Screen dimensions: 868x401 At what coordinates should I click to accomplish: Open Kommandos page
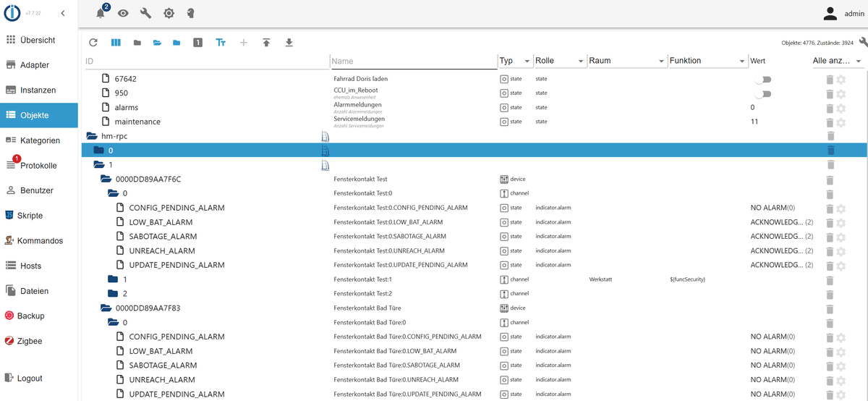pos(39,241)
